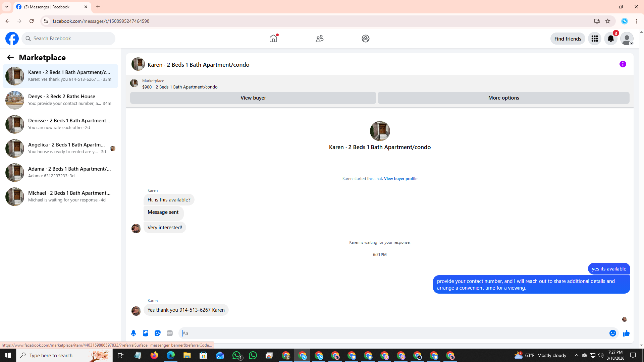
Task: Open More options for listing
Action: [x=503, y=98]
